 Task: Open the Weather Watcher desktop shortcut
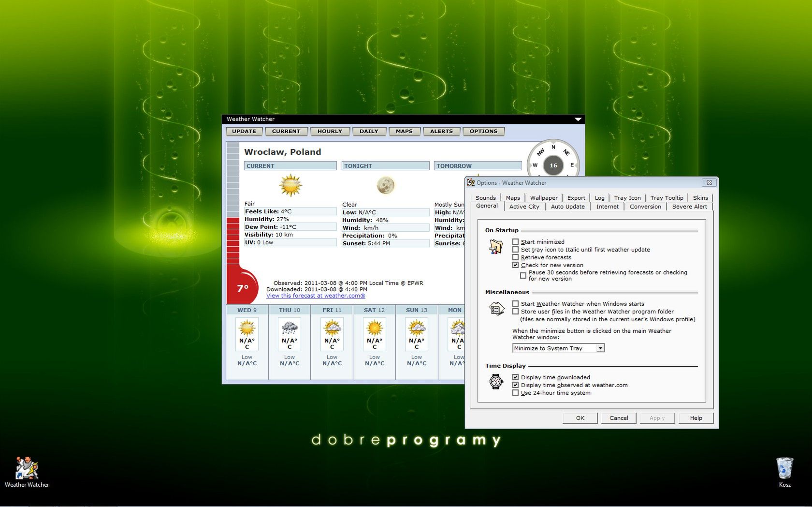click(27, 472)
